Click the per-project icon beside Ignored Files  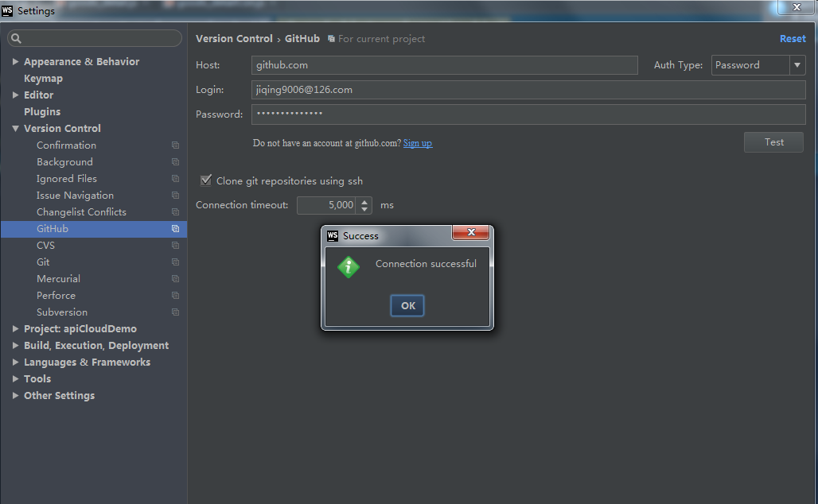(175, 179)
